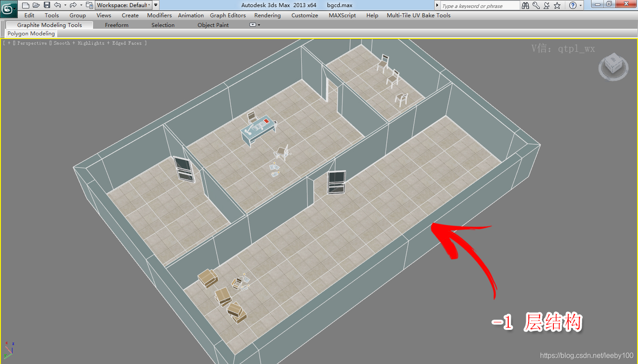Open the Rendering menu
The width and height of the screenshot is (638, 364).
[267, 15]
